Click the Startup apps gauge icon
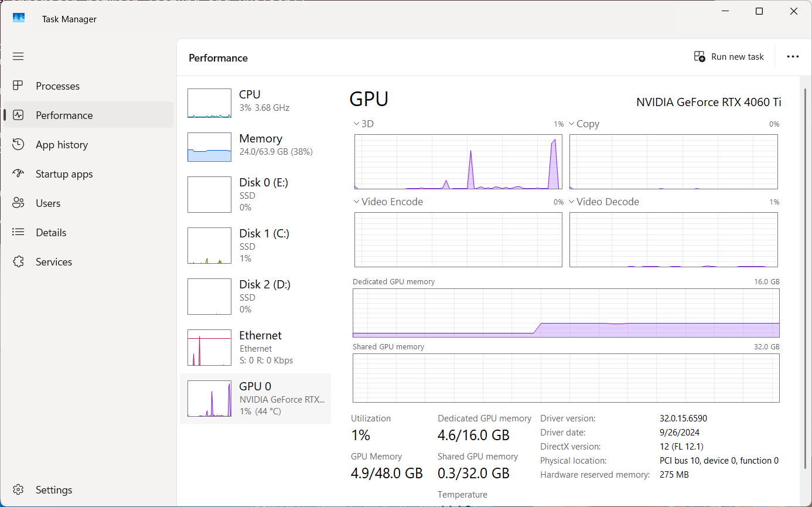812x507 pixels. pyautogui.click(x=18, y=173)
